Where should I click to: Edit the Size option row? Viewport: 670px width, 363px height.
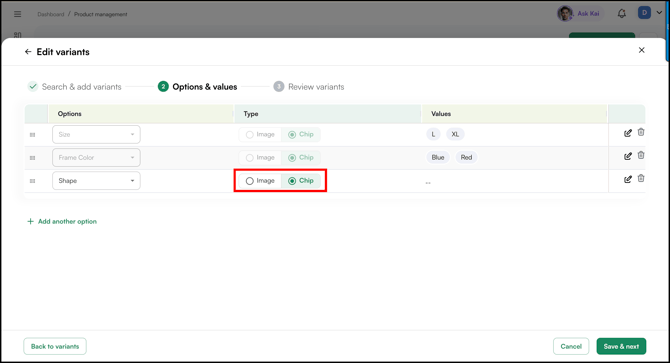(x=627, y=133)
